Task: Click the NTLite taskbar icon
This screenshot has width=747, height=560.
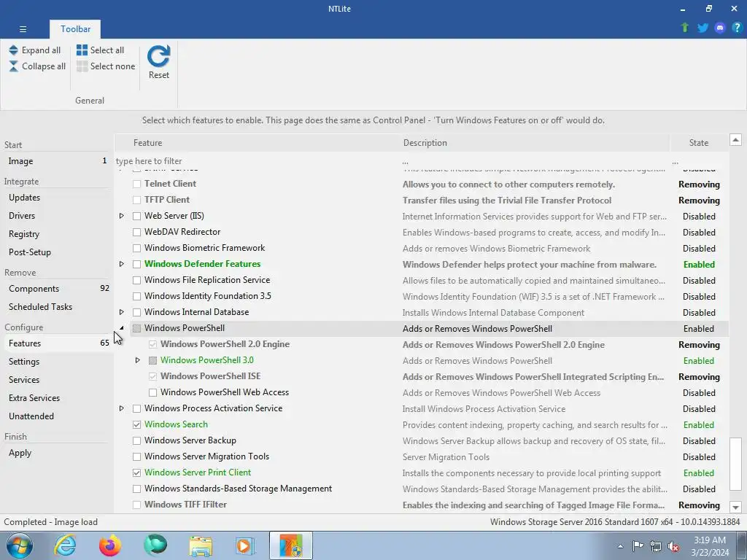Action: [291, 545]
